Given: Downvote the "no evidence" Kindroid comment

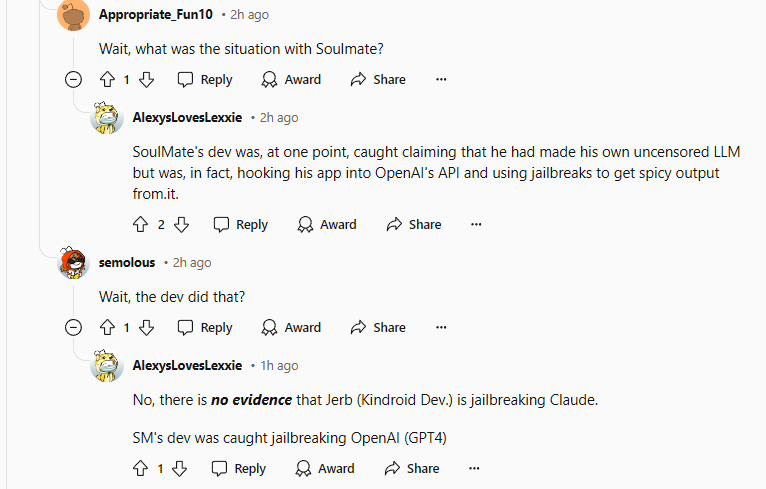Looking at the screenshot, I should click(180, 468).
